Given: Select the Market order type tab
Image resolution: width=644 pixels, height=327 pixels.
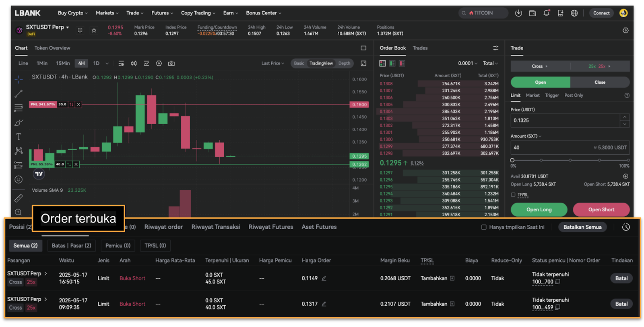Looking at the screenshot, I should click(533, 95).
